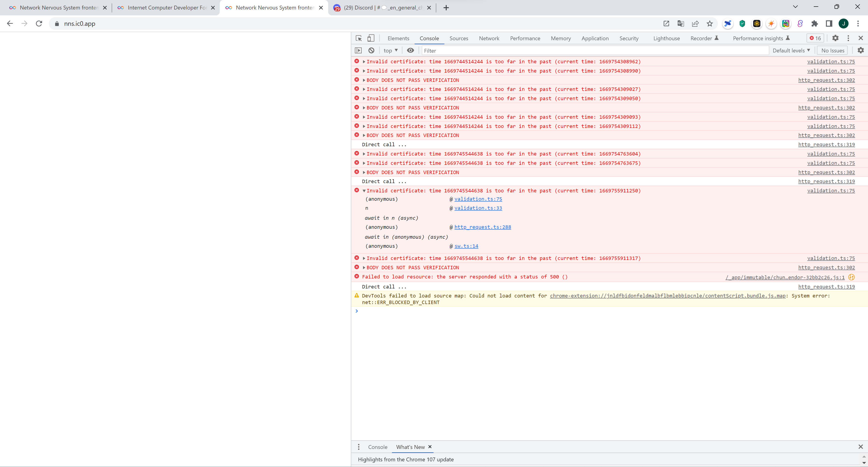Toggle the device toolbar icon

[371, 38]
